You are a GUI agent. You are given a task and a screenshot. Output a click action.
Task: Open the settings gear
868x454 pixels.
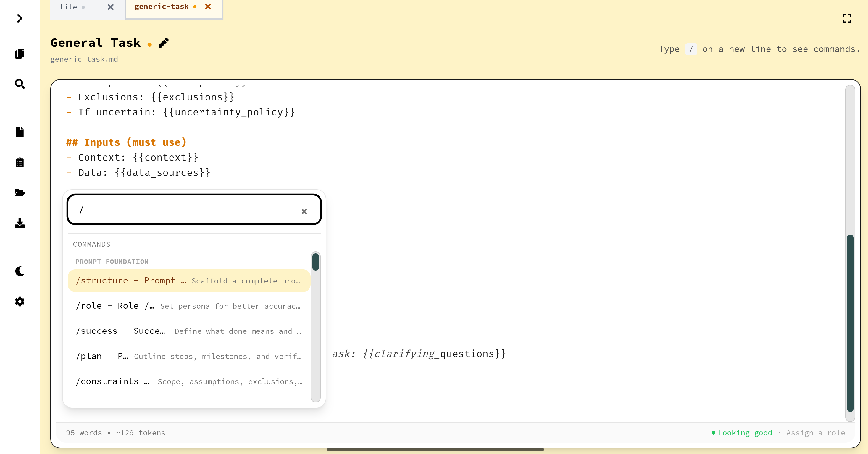pyautogui.click(x=20, y=301)
